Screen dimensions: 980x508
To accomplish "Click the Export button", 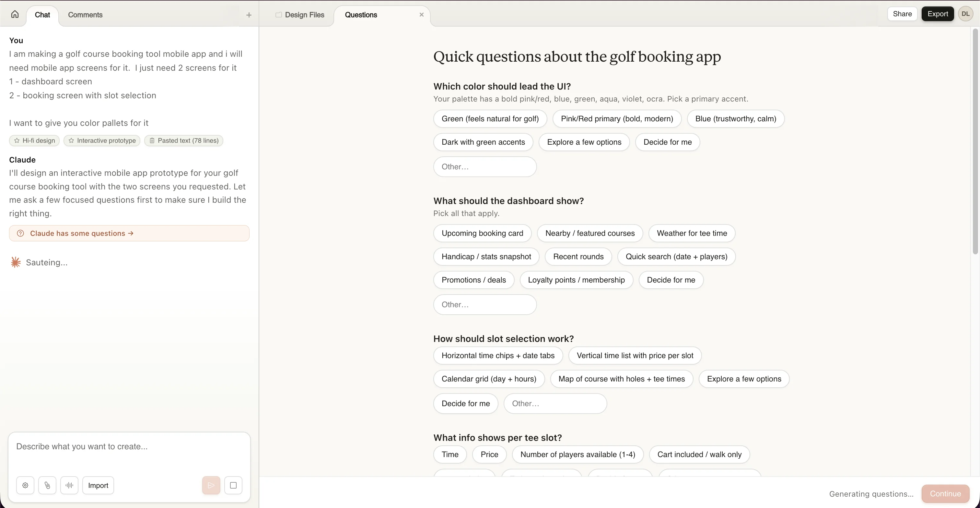I will (x=938, y=13).
